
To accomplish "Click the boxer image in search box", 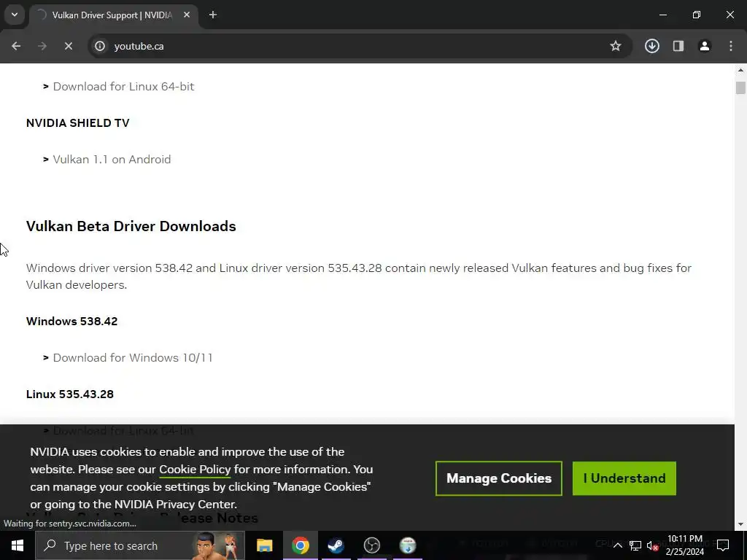I will click(x=216, y=545).
